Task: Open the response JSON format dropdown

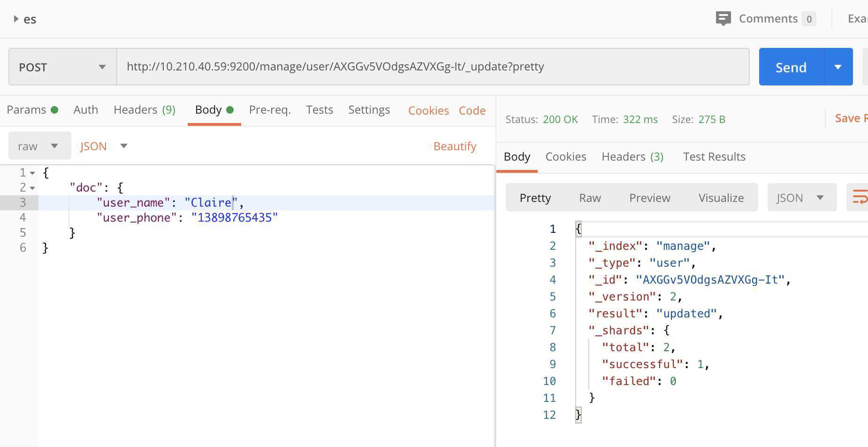Action: 802,198
